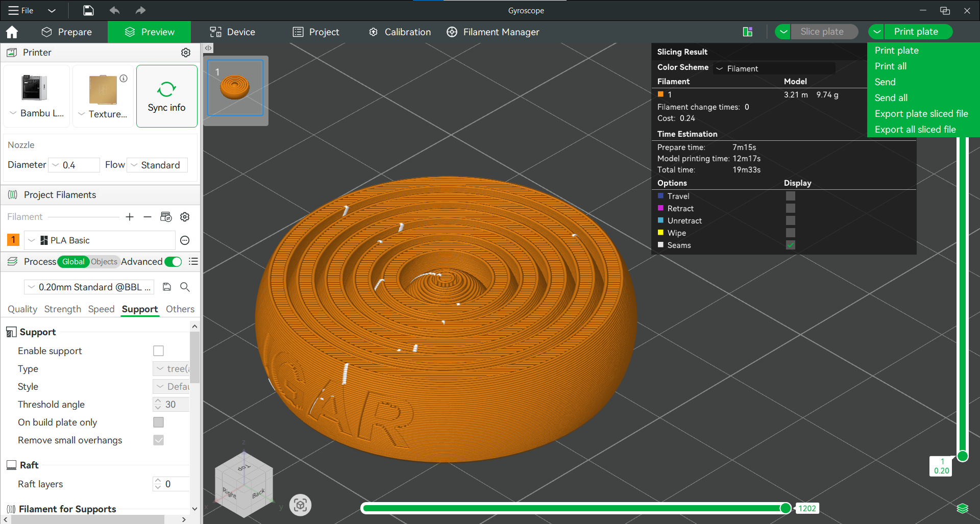Switch to the Device tab
Viewport: 980px width, 524px height.
point(232,32)
